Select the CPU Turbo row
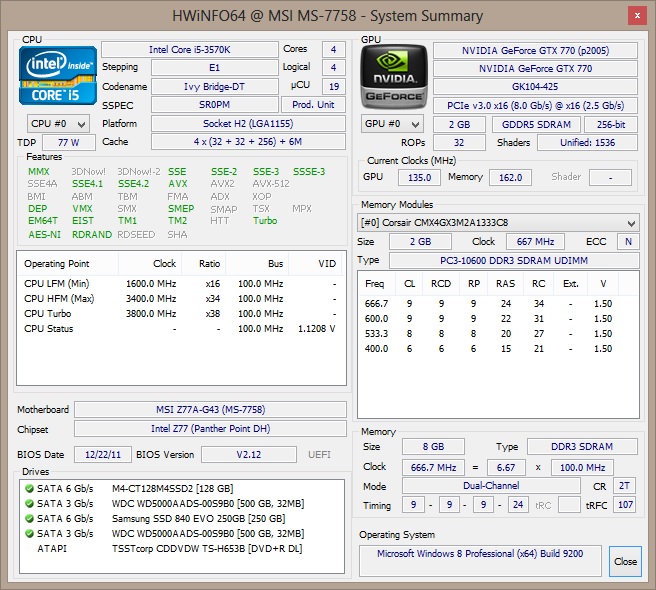656x590 pixels. click(181, 314)
